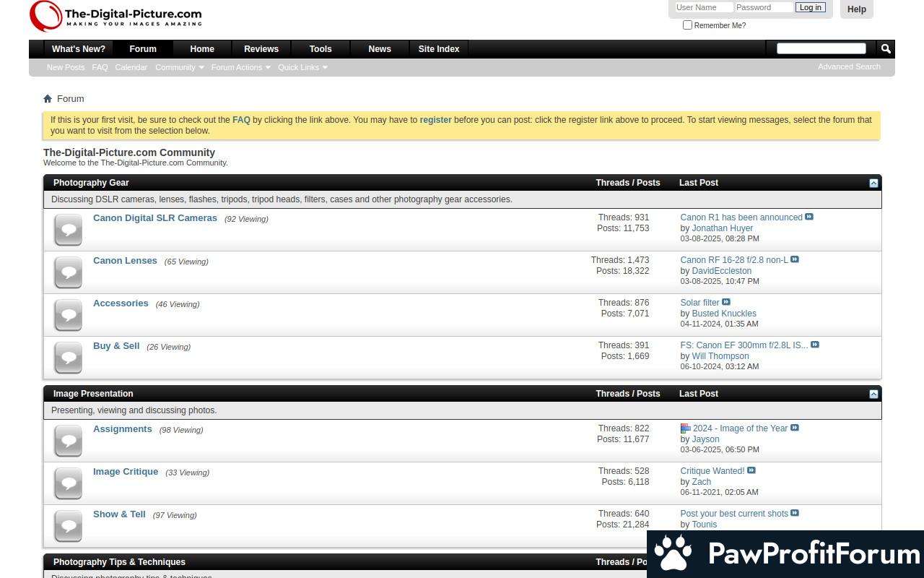Viewport: 924px width, 578px height.
Task: Go to last post icon after Canon RF 16-28
Action: pyautogui.click(x=795, y=259)
